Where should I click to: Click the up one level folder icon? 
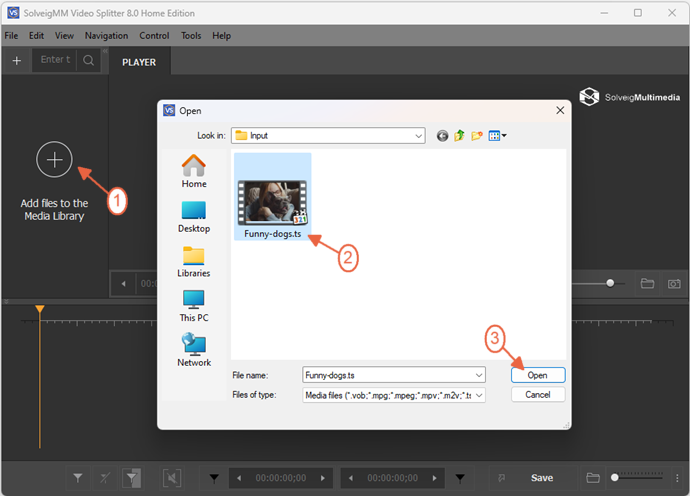click(x=459, y=136)
